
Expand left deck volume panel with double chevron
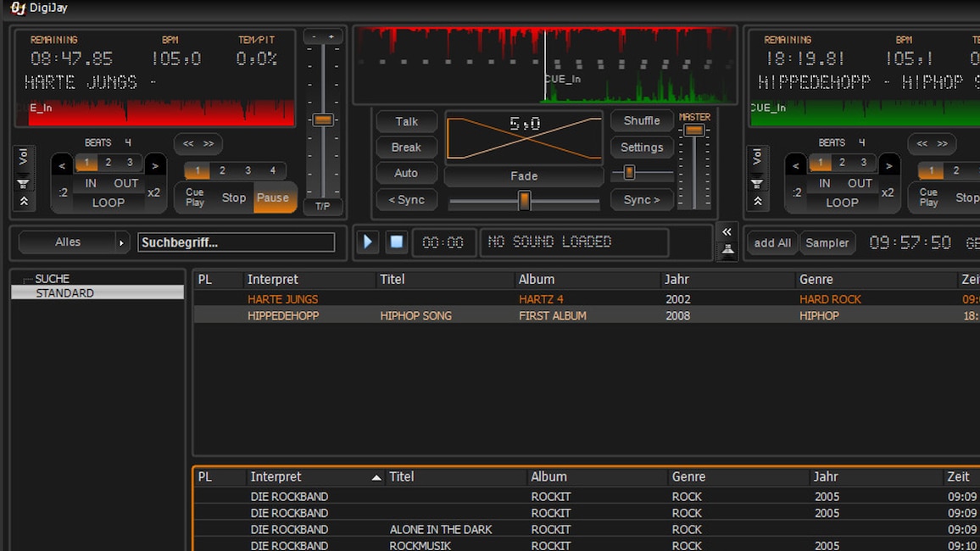pos(23,202)
